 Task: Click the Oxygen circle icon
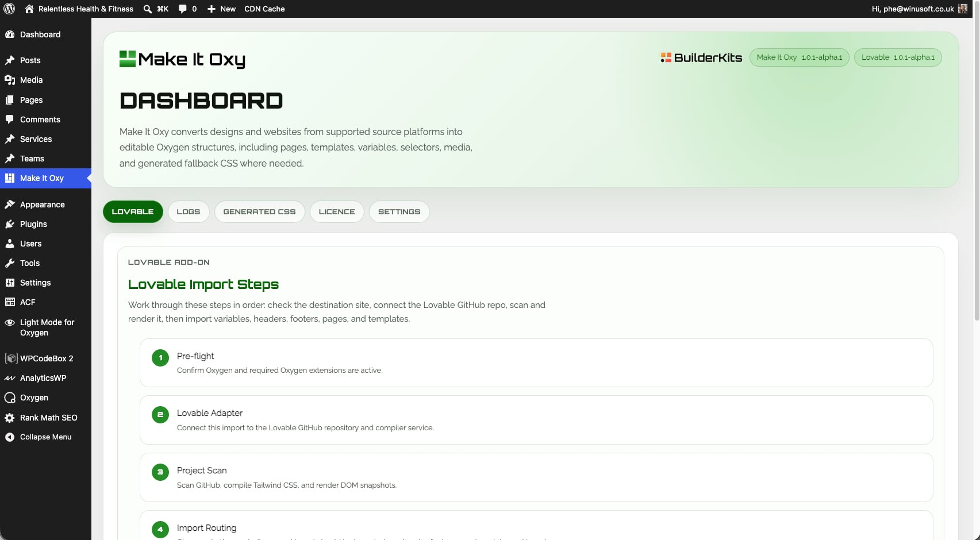pos(10,398)
